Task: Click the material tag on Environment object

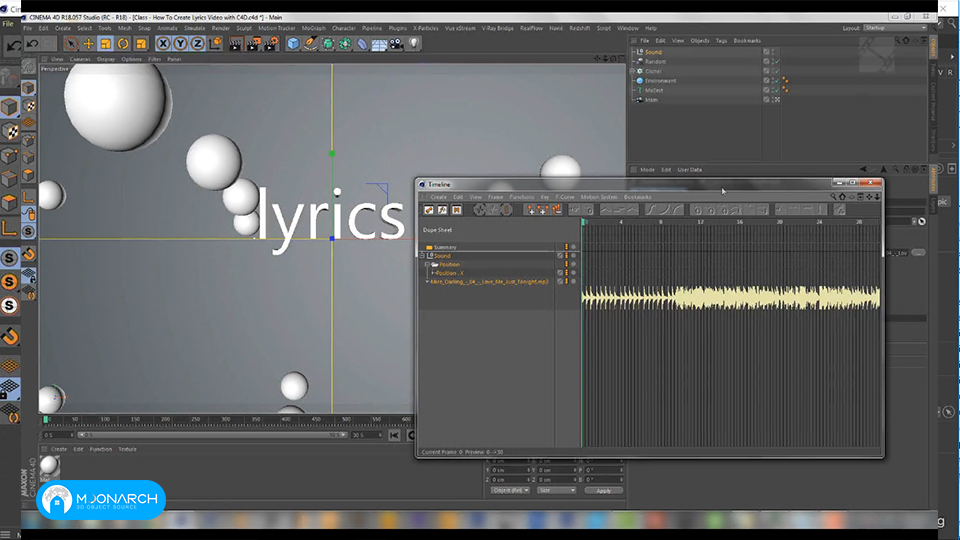Action: point(785,81)
